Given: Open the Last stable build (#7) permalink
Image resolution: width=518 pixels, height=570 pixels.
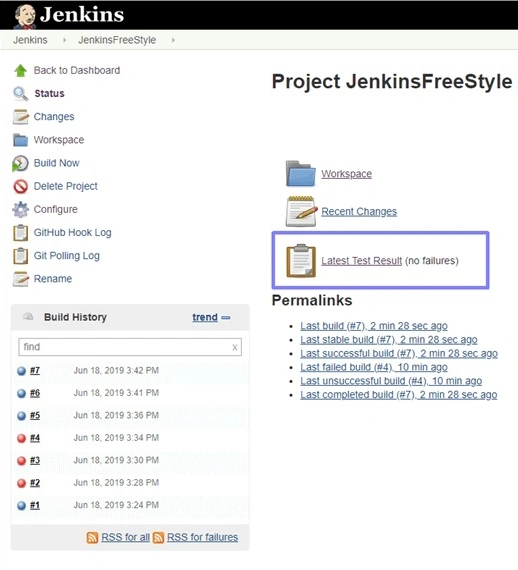Looking at the screenshot, I should pyautogui.click(x=389, y=340).
